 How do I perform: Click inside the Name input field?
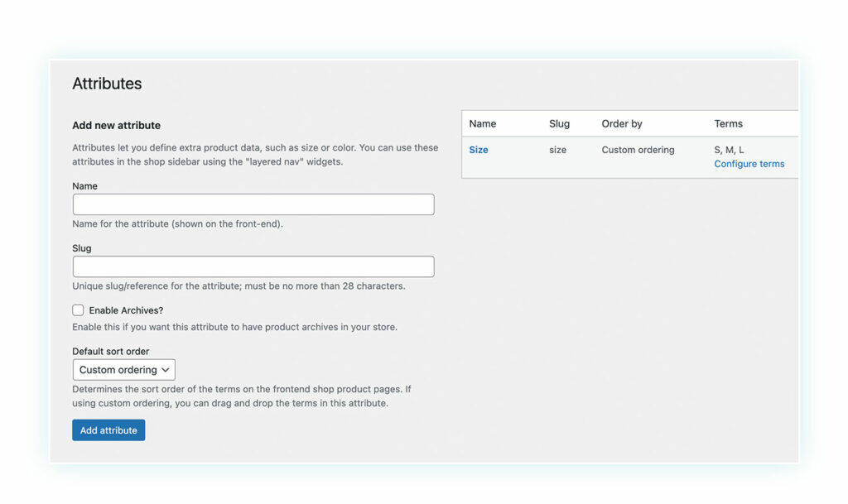(253, 204)
